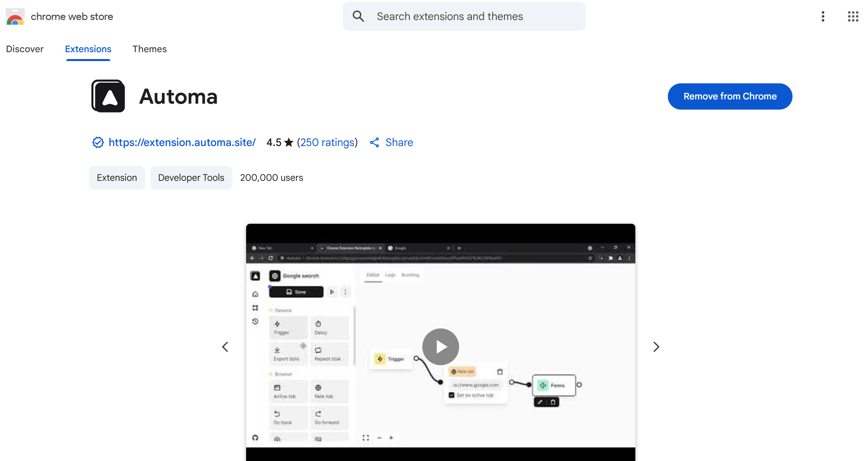Click the verified publisher badge icon
The width and height of the screenshot is (868, 461).
(x=98, y=142)
